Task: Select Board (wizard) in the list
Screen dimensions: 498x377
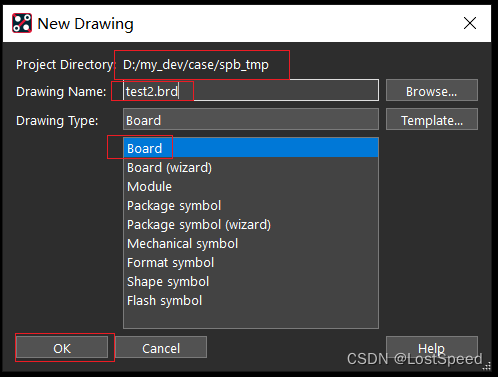Action: pos(251,167)
